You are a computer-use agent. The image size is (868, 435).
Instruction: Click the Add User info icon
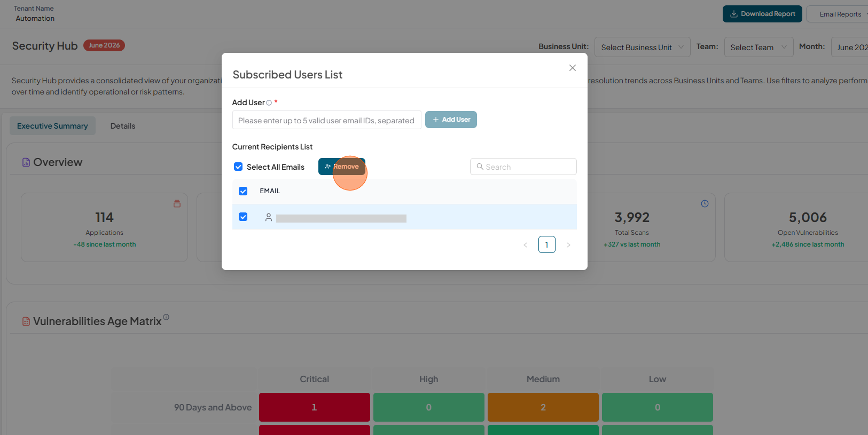pyautogui.click(x=269, y=103)
